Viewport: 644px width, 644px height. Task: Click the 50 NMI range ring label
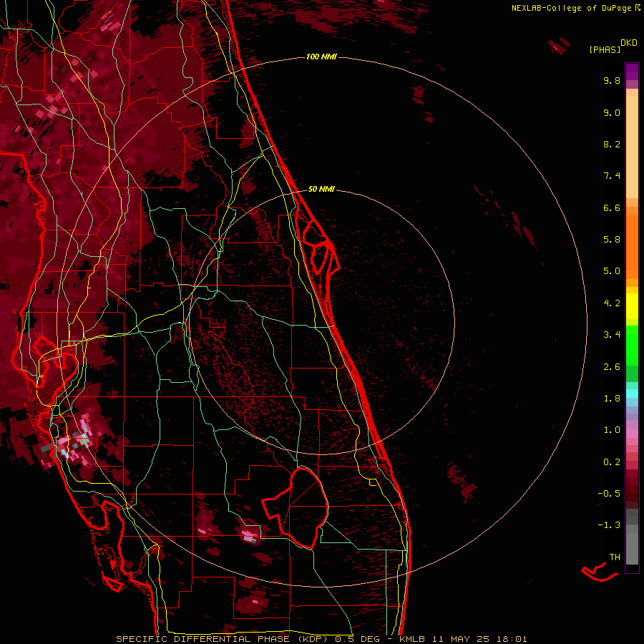pyautogui.click(x=321, y=189)
